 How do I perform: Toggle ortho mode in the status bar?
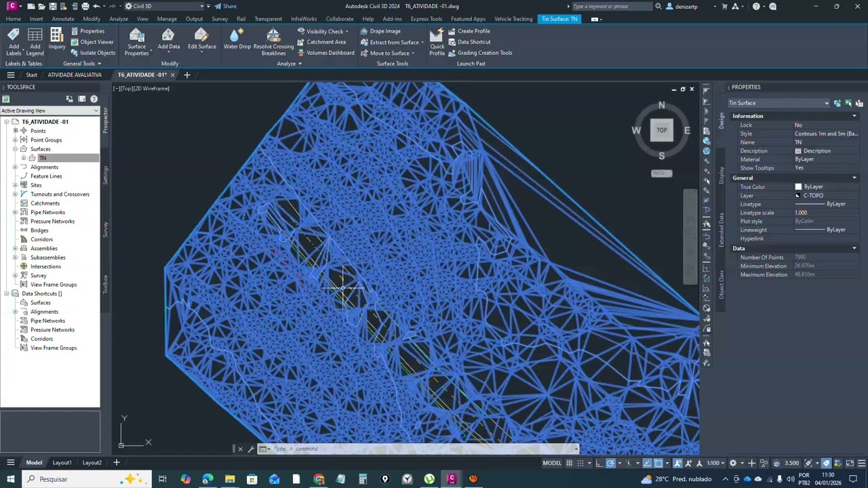pyautogui.click(x=599, y=463)
